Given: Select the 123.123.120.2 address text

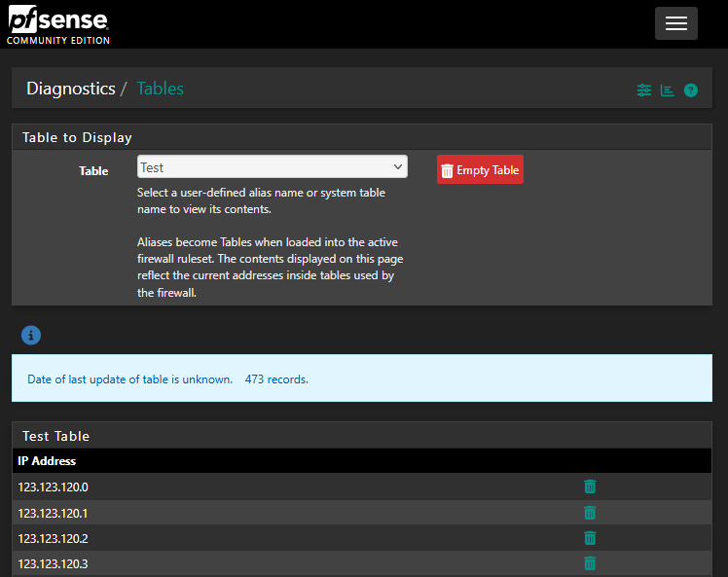Looking at the screenshot, I should click(x=53, y=538).
